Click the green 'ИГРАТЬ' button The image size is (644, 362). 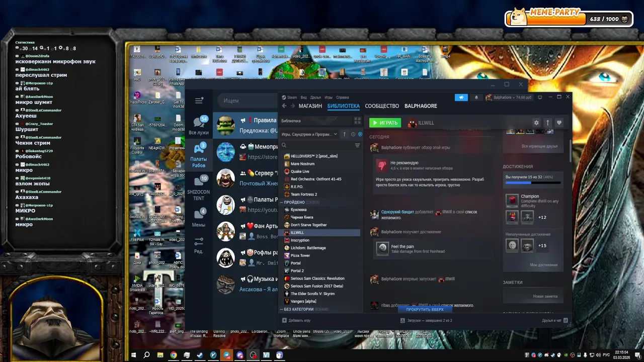tap(385, 123)
